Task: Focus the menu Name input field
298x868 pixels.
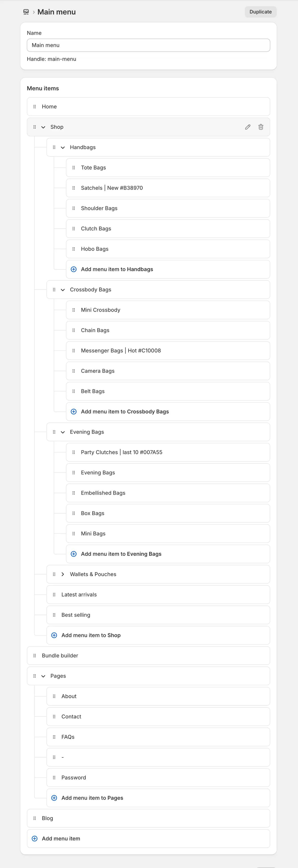Action: coord(148,45)
